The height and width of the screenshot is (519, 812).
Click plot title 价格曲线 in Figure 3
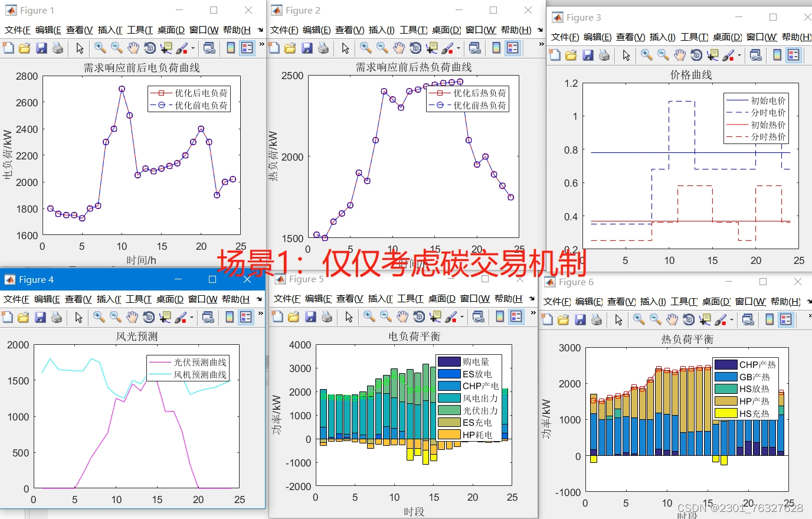pyautogui.click(x=691, y=75)
